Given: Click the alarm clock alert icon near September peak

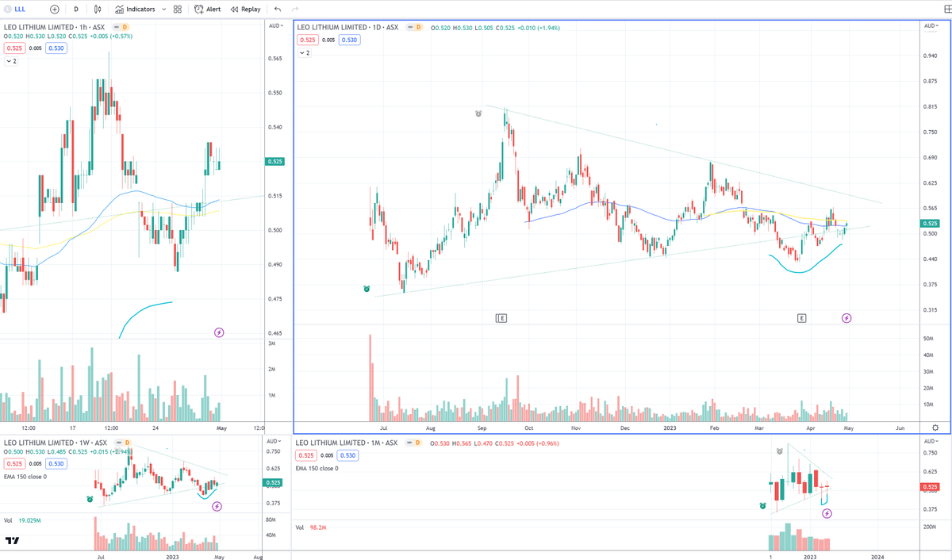Looking at the screenshot, I should click(x=478, y=114).
